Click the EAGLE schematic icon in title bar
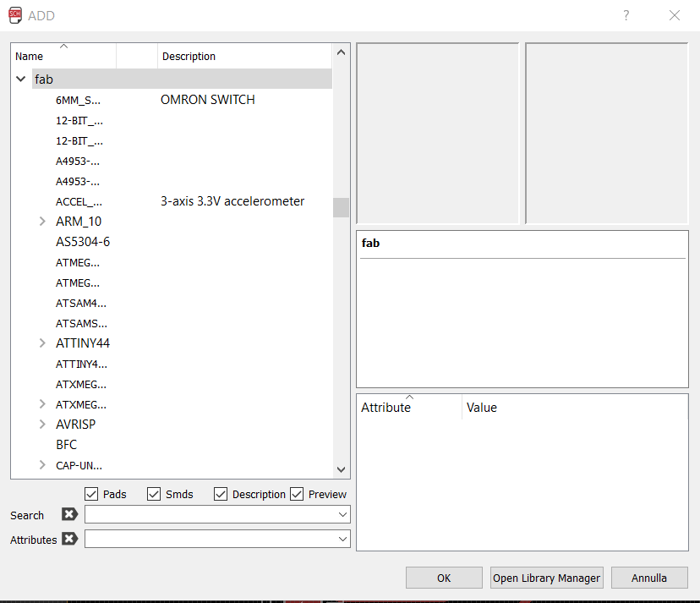 [x=15, y=15]
